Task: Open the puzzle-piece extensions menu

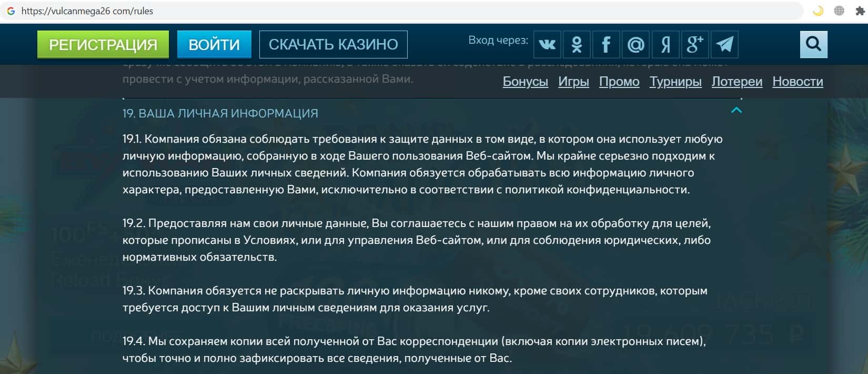Action: (x=861, y=11)
